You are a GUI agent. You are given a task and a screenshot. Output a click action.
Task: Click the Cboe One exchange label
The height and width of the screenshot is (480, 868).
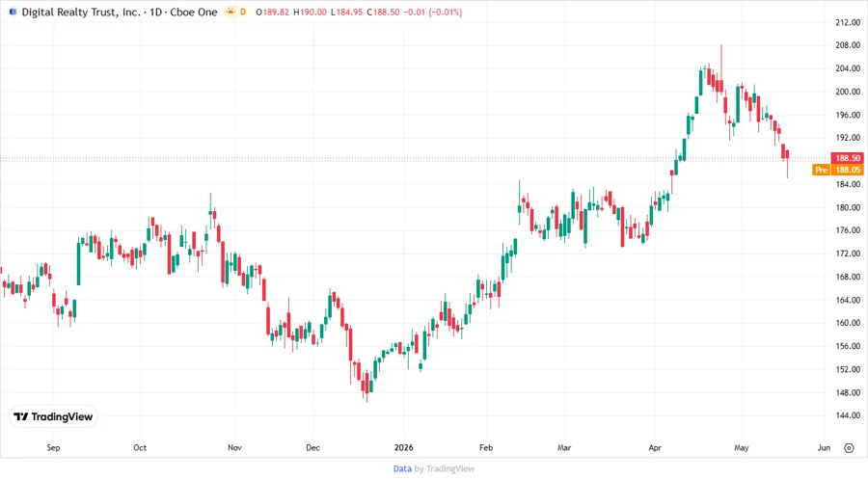pos(194,12)
